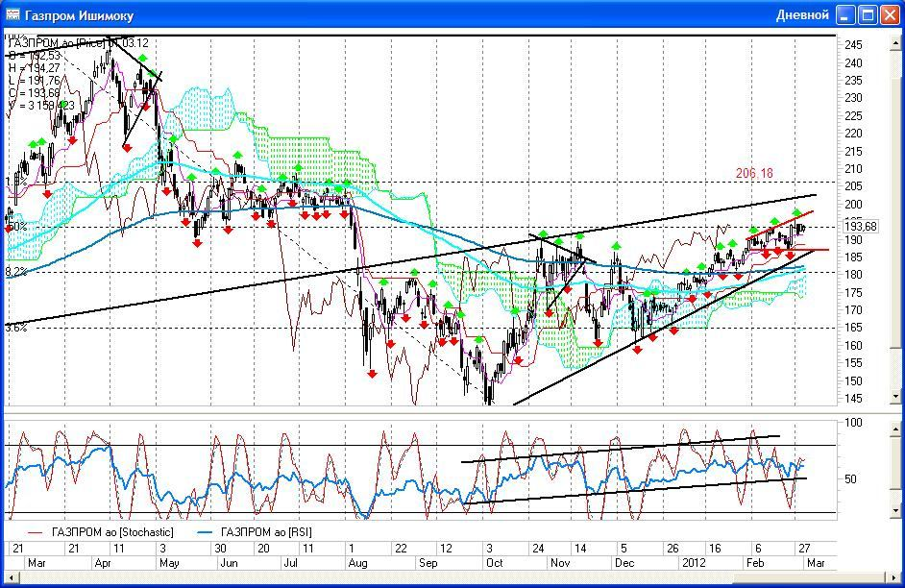The height and width of the screenshot is (588, 905).
Task: Click the L = 191,76 low value line
Action: pyautogui.click(x=34, y=81)
